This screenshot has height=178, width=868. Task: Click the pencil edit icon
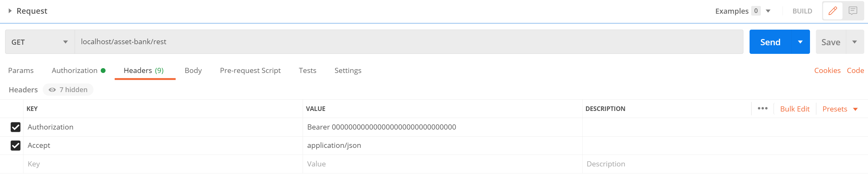[832, 11]
